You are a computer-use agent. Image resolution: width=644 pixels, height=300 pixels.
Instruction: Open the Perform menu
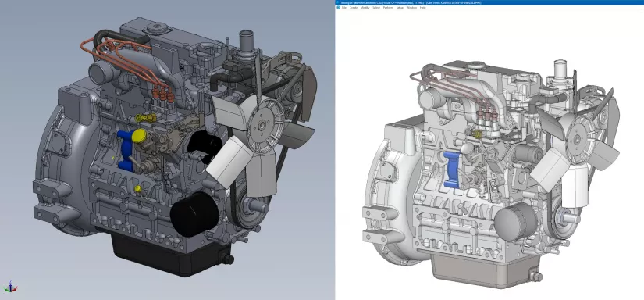[x=388, y=7]
